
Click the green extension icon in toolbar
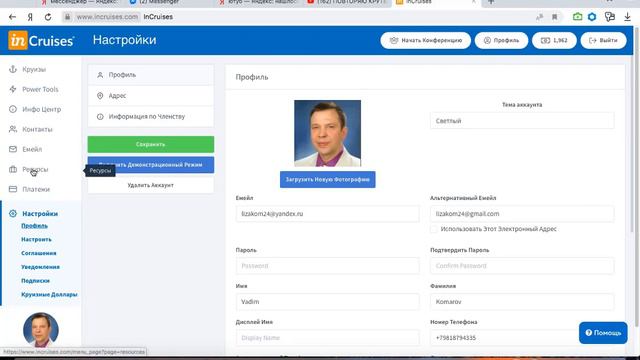click(577, 17)
